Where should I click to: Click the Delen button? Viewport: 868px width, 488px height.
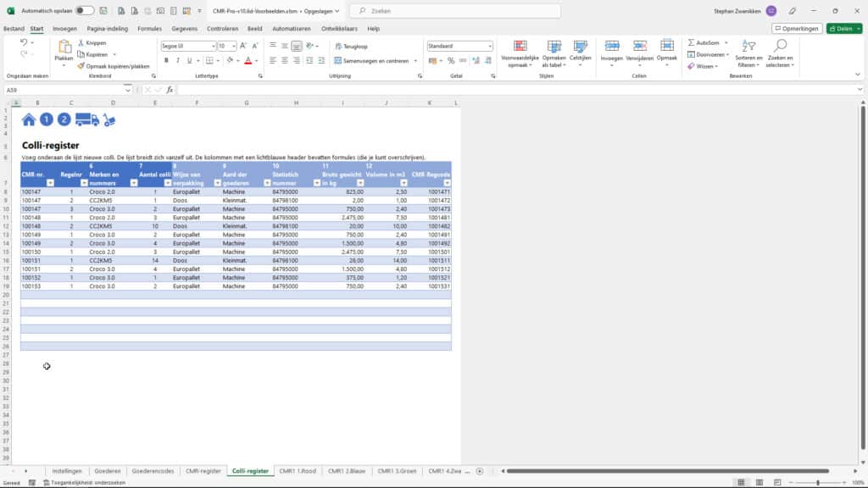point(842,27)
